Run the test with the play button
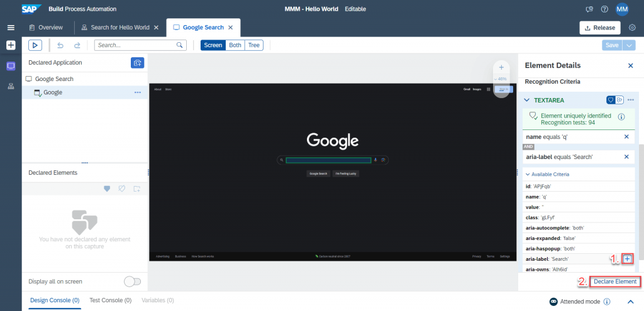Screen dimensions: 644x311 [x=35, y=45]
